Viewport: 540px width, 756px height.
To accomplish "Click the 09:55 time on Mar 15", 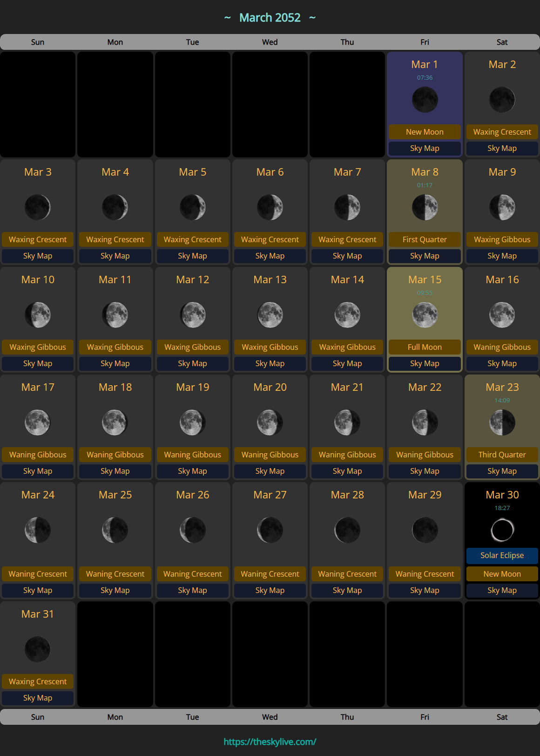I will [x=425, y=293].
